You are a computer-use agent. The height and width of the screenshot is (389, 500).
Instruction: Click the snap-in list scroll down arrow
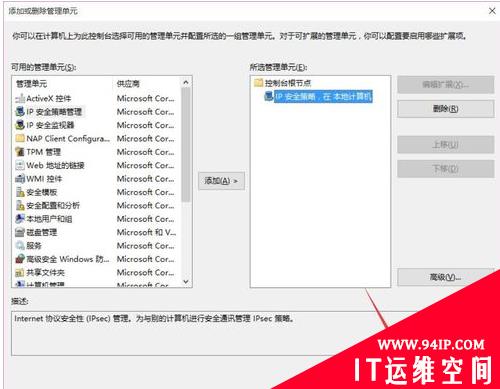(186, 282)
